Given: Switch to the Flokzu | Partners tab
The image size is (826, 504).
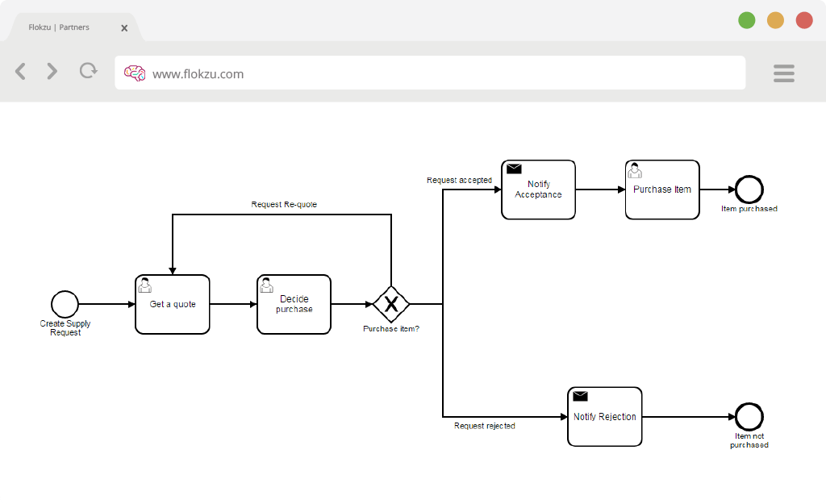Looking at the screenshot, I should click(x=59, y=27).
